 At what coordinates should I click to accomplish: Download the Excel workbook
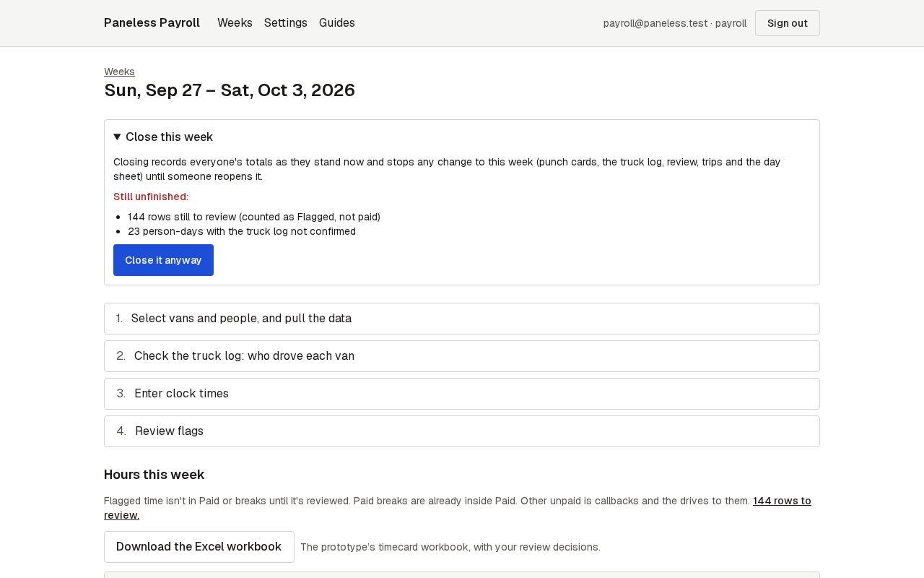tap(199, 547)
